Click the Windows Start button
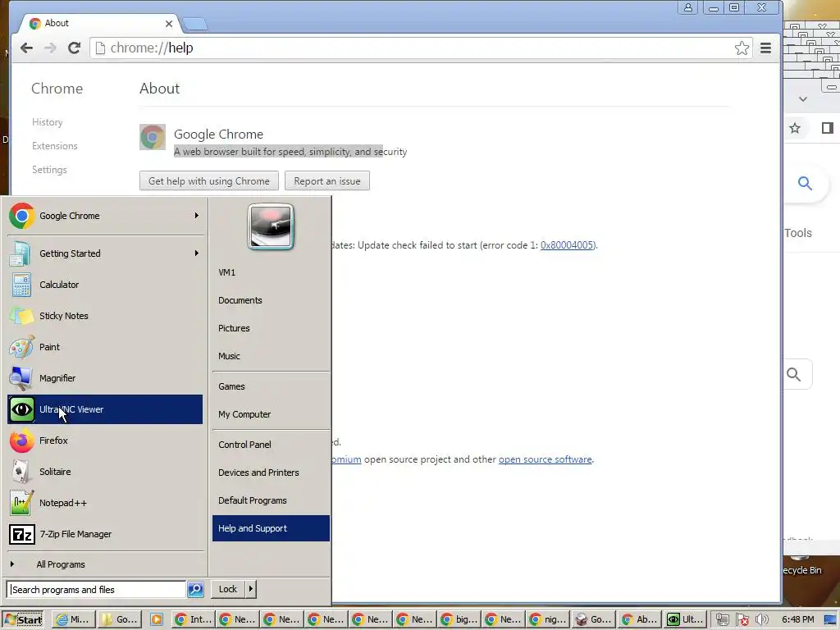Screen dimensions: 840x630 [x=22, y=620]
